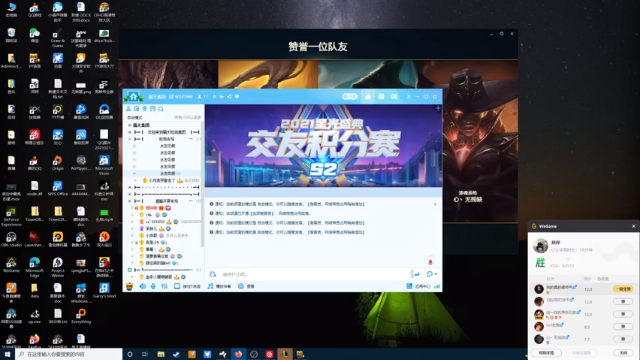
Task: Open the GeForce Experience desktop shortcut
Action: tap(11, 216)
